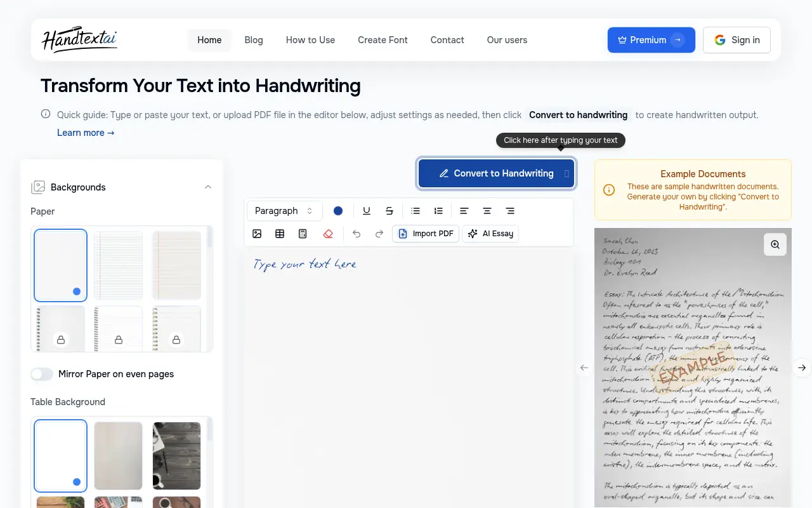Apply strikethrough formatting
This screenshot has width=812, height=508.
[390, 210]
